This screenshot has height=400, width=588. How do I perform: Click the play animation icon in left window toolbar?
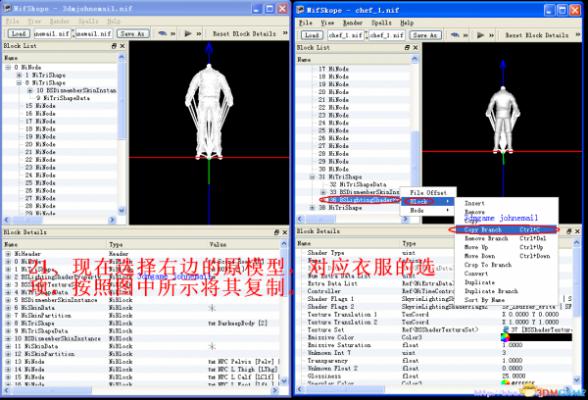[188, 33]
